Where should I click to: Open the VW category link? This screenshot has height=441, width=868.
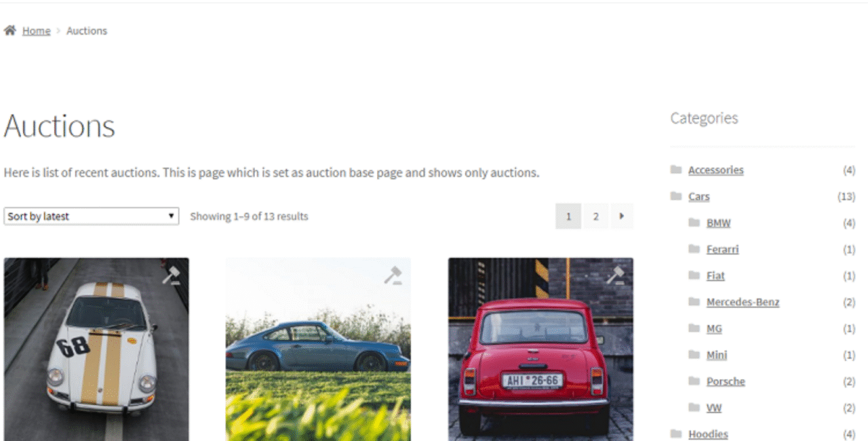coord(714,408)
